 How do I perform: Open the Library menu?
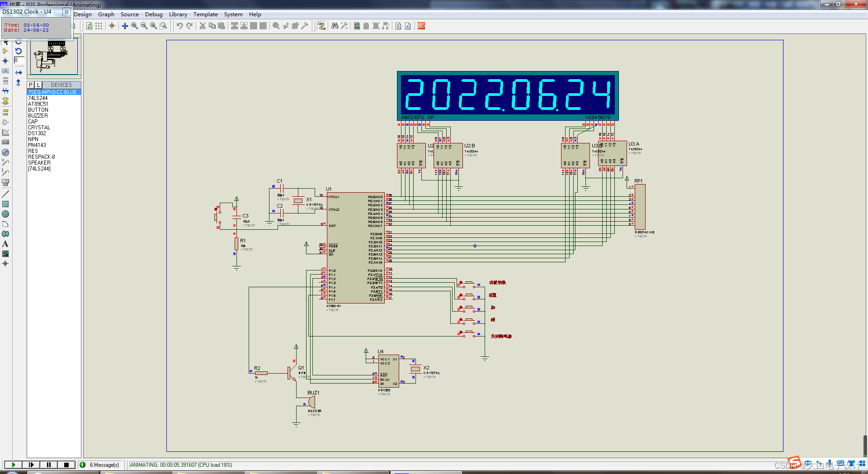point(178,14)
